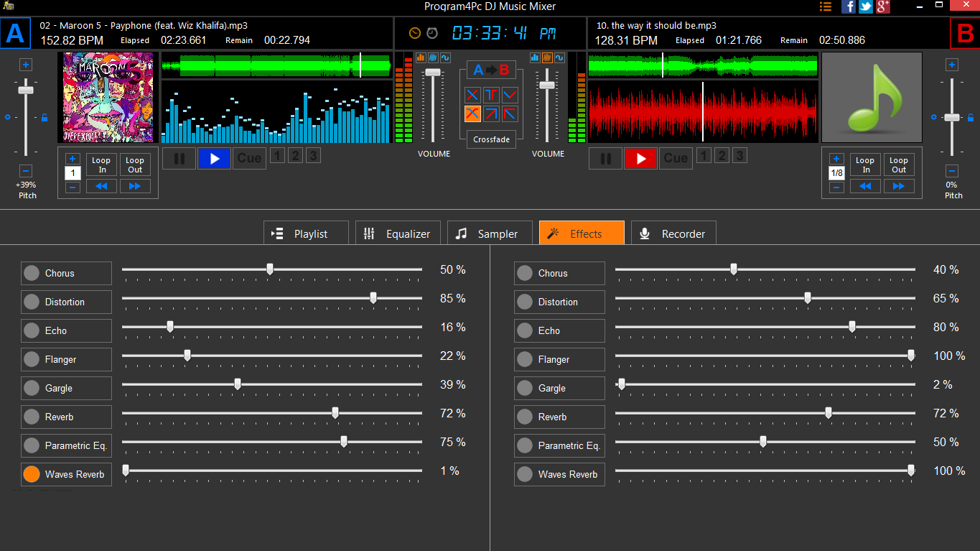The width and height of the screenshot is (980, 551).
Task: Open the Playlist tab
Action: click(x=306, y=233)
